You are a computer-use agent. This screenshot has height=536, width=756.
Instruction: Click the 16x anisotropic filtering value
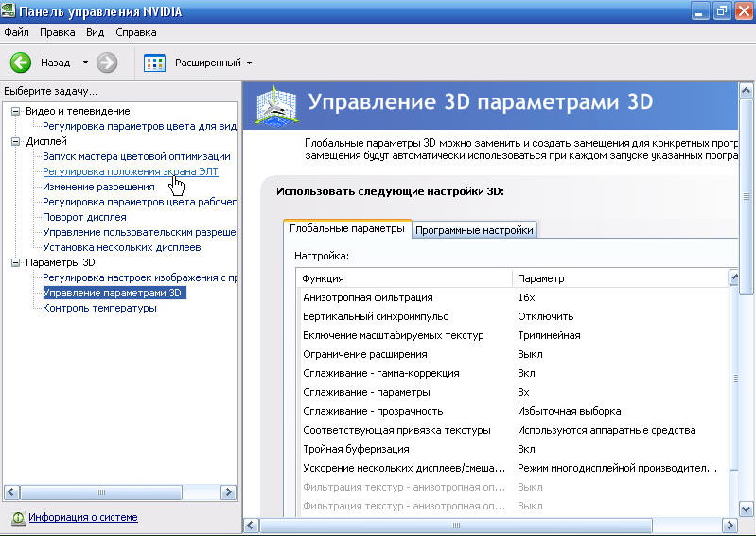[526, 297]
